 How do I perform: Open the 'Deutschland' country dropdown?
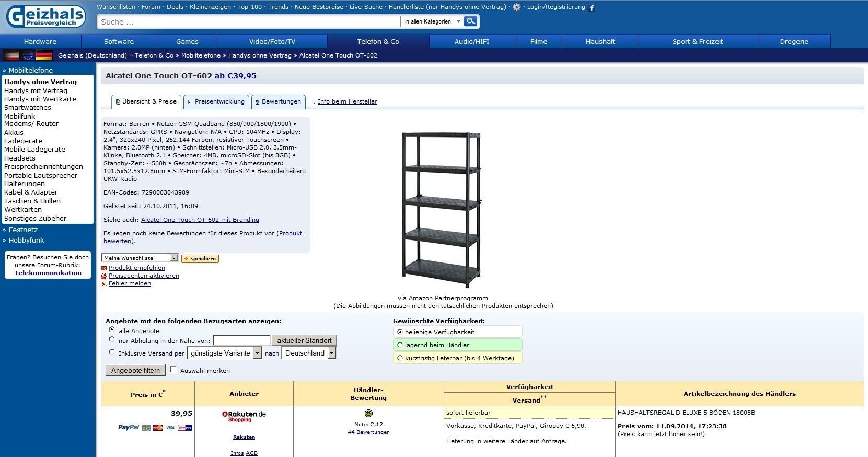pyautogui.click(x=309, y=353)
